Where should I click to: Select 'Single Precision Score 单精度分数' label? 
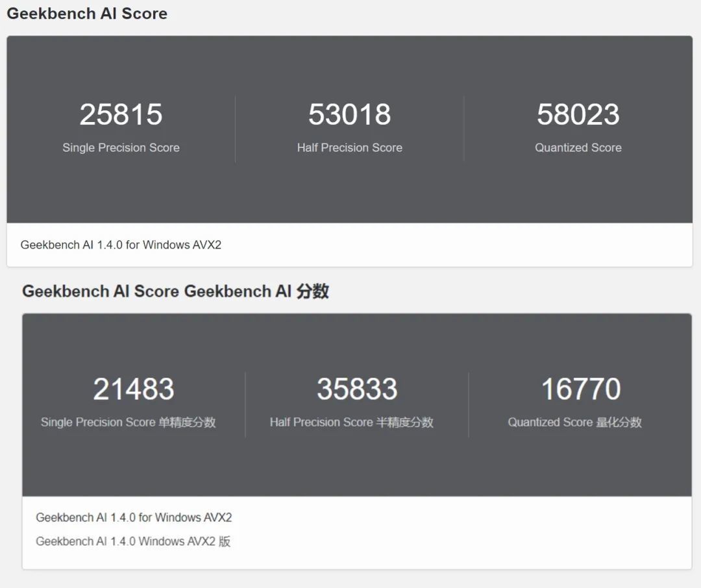coord(129,422)
